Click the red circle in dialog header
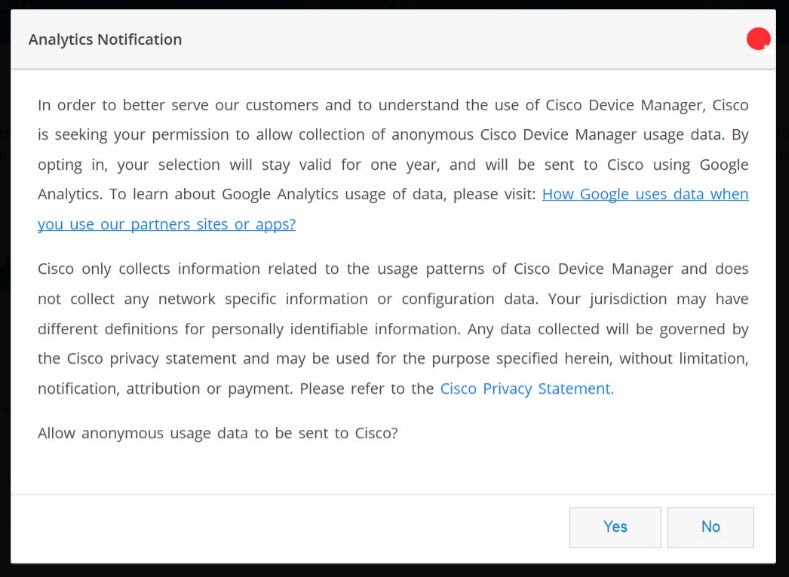789x577 pixels. pyautogui.click(x=758, y=39)
